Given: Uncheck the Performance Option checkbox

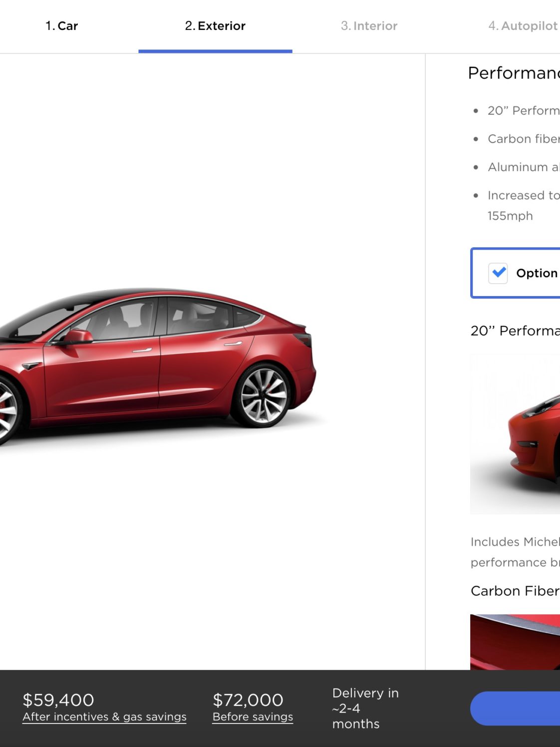Looking at the screenshot, I should (x=498, y=273).
